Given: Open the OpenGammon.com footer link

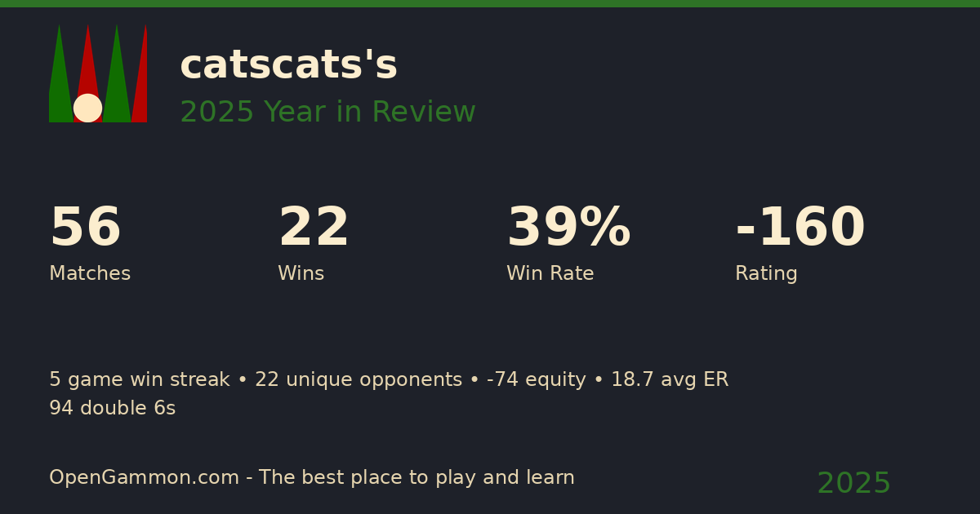Looking at the screenshot, I should (144, 478).
